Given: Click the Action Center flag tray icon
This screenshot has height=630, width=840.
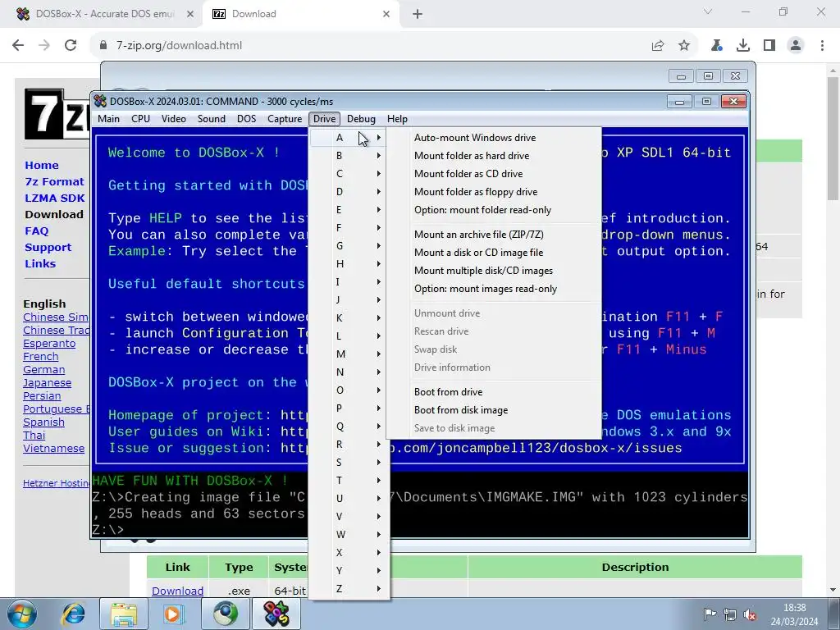Looking at the screenshot, I should [710, 614].
